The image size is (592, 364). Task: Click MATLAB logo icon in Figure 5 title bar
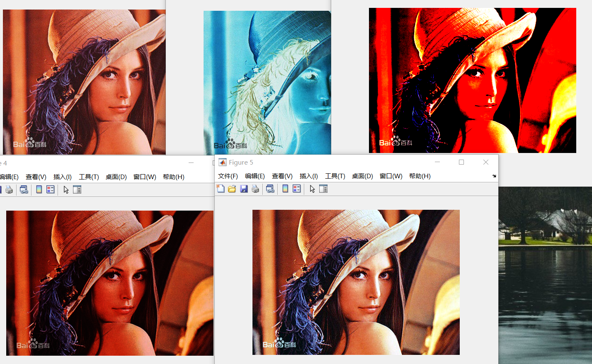[x=223, y=162]
